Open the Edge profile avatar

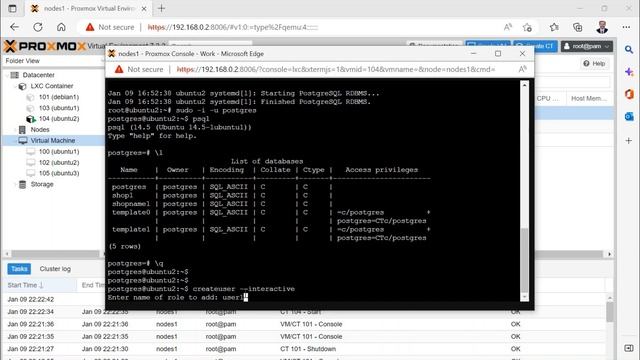click(602, 27)
